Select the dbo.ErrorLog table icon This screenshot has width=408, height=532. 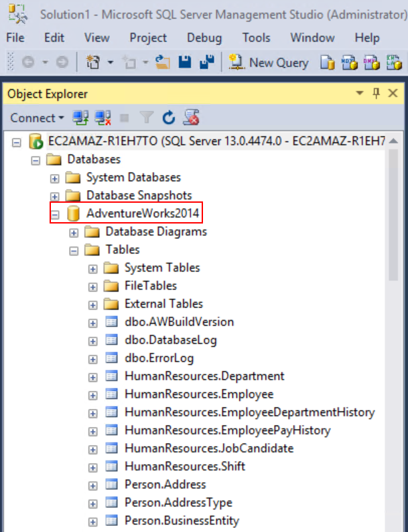(x=111, y=357)
